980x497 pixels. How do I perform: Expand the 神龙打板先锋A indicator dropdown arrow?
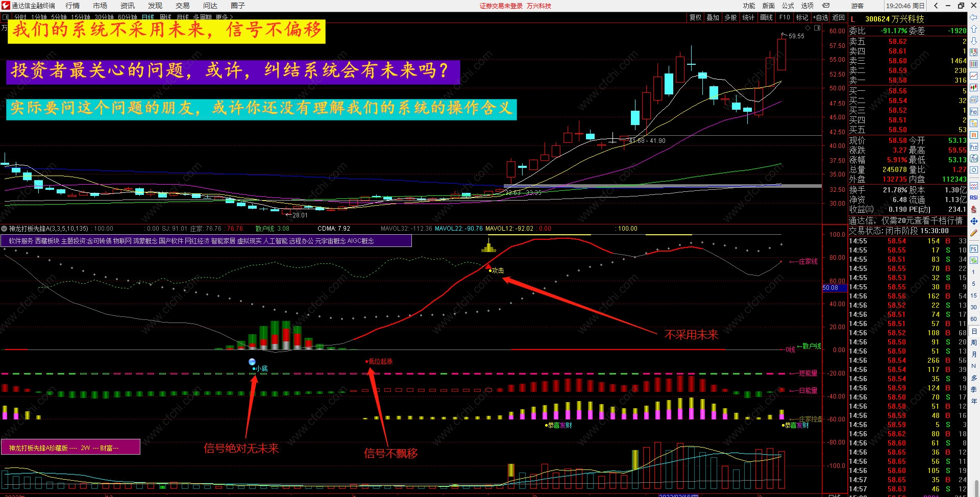coord(4,229)
